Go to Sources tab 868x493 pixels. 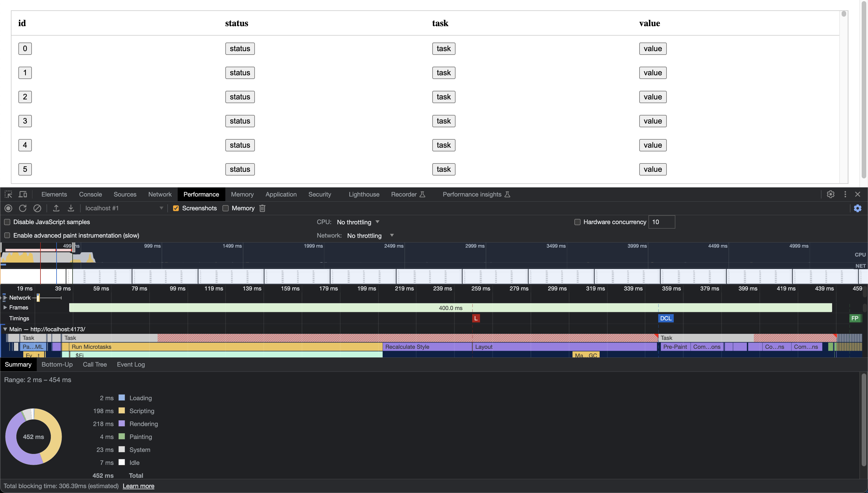pos(125,194)
